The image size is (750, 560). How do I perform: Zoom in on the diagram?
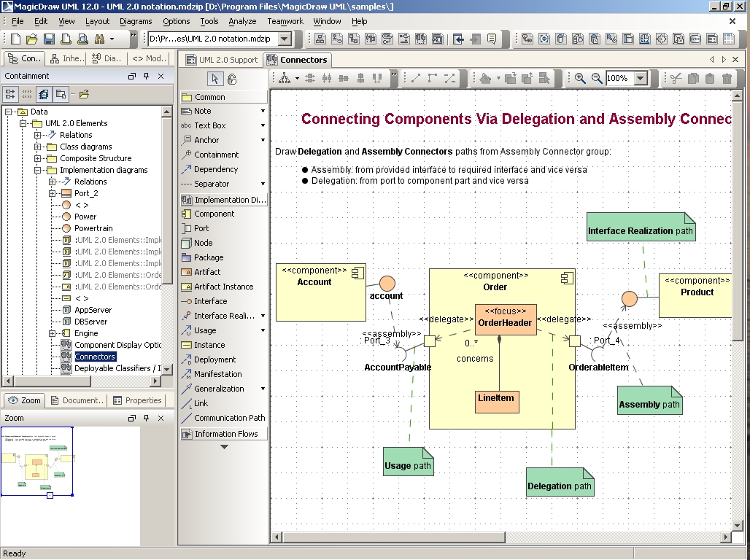tap(580, 78)
